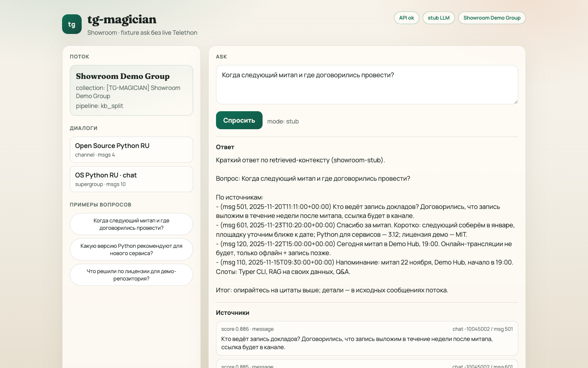Click the stub LLM status pill
588x368 pixels.
[439, 18]
